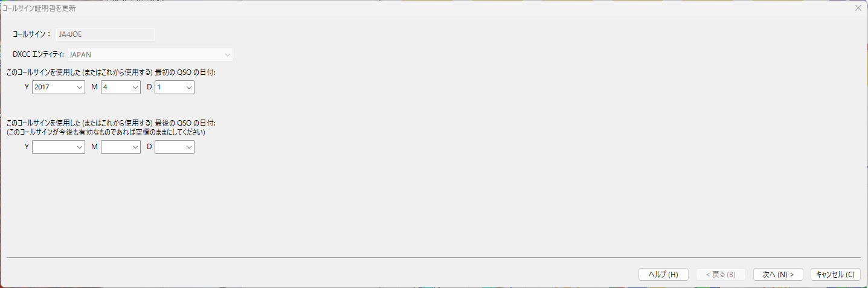The width and height of the screenshot is (868, 288).
Task: Open the last QSO month dropdown arrow
Action: [135, 147]
